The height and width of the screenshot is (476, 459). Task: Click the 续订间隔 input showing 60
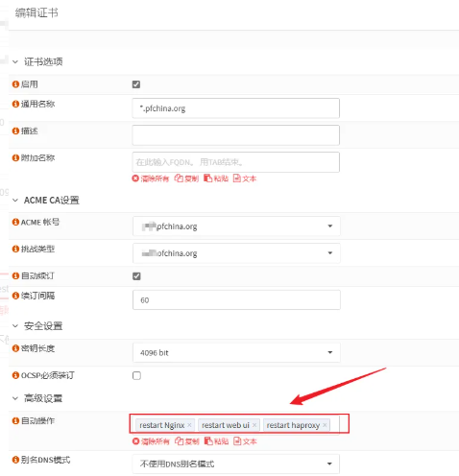[236, 300]
